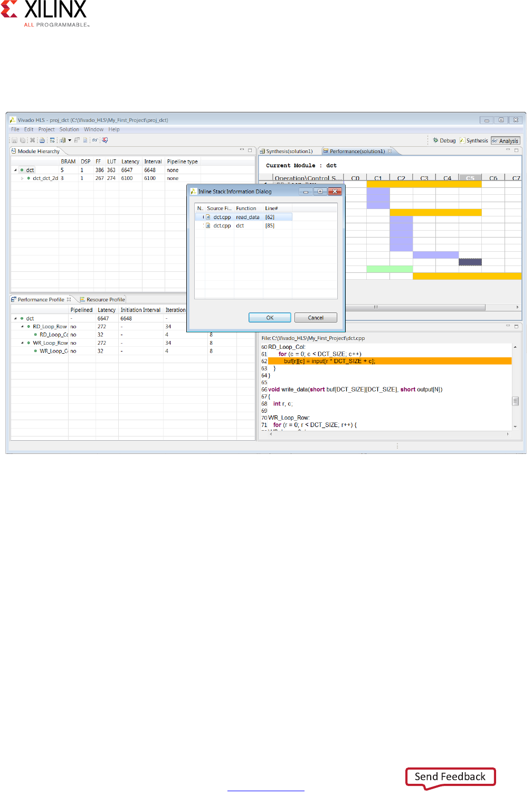532x797 pixels.
Task: Click the Save icon in toolbar
Action: (15, 140)
